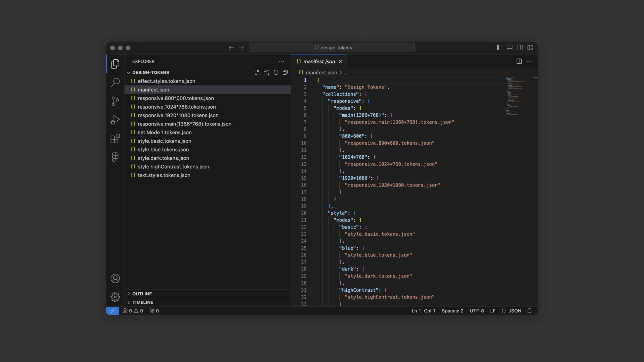
Task: Click the New Folder icon in explorer
Action: click(x=266, y=72)
